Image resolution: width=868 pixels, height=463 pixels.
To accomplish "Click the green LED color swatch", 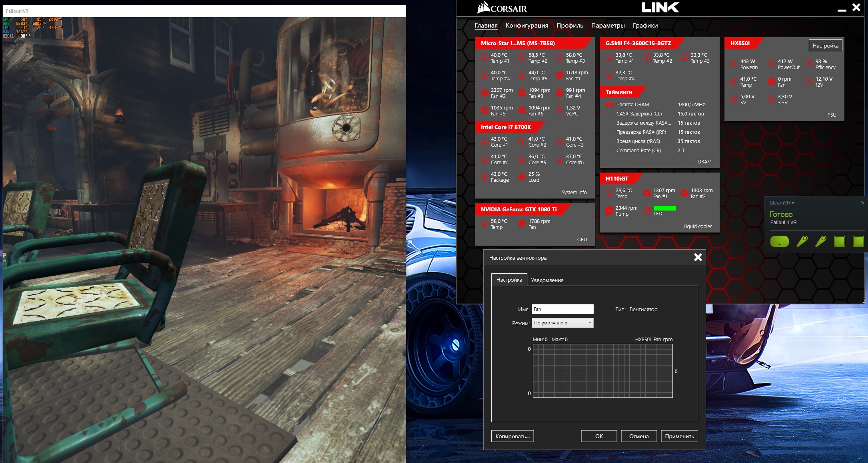I will click(664, 208).
